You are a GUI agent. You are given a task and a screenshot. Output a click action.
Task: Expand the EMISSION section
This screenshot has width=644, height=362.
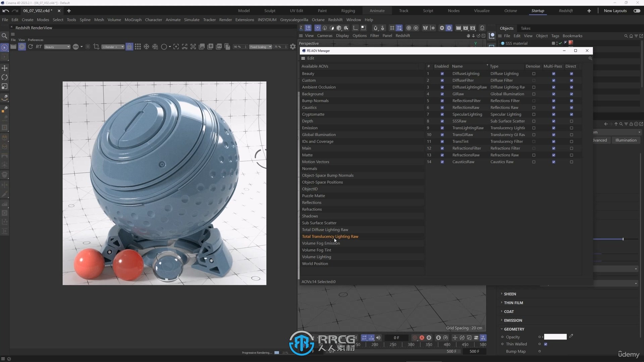coord(513,320)
